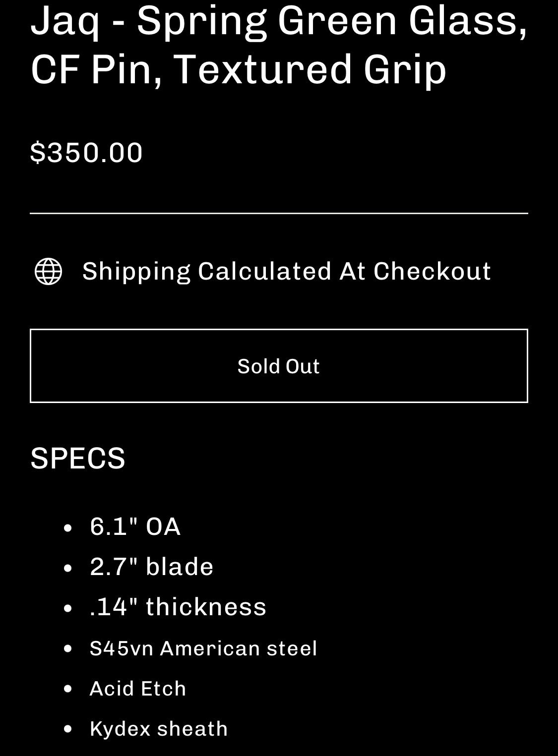Image resolution: width=558 pixels, height=756 pixels.
Task: Click the $350.00 price
Action: point(86,152)
